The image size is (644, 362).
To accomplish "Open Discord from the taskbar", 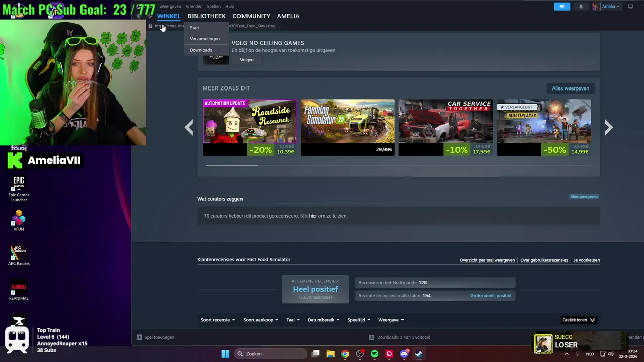I will pos(404,354).
